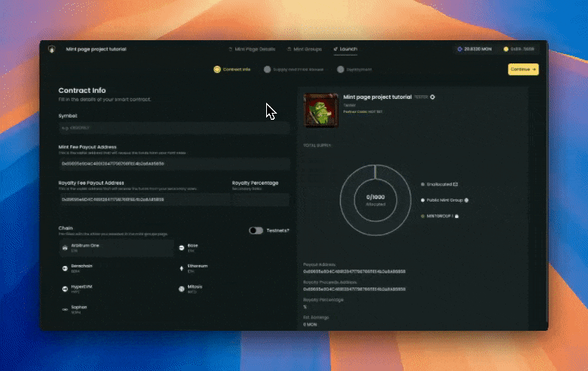Viewport: 588px width, 371px height.
Task: Open the wallet address button in header
Action: click(520, 49)
